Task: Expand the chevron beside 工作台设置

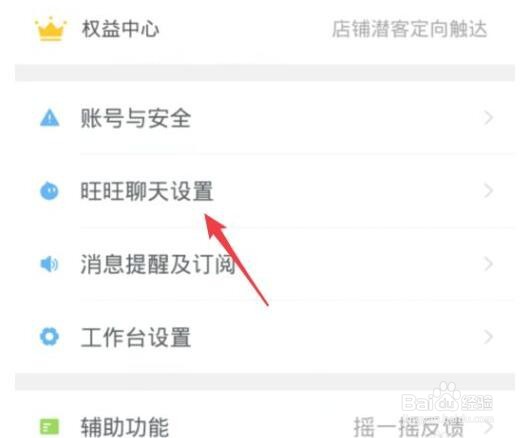Action: 489,337
